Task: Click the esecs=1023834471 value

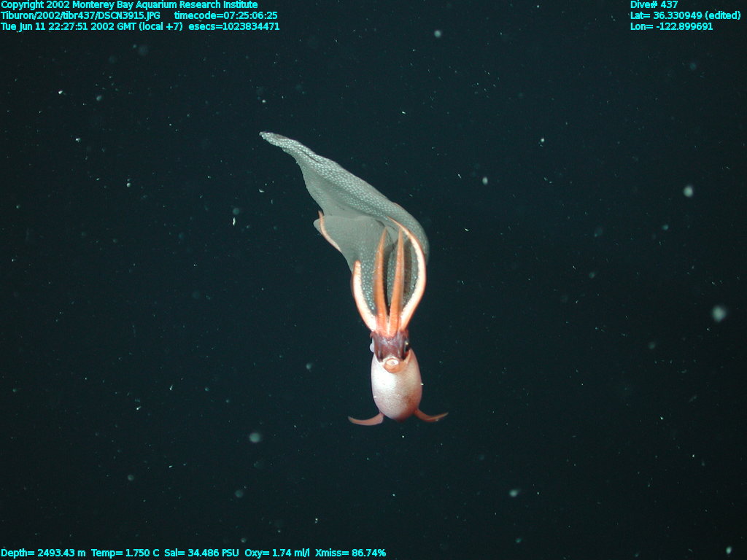Action: [233, 26]
